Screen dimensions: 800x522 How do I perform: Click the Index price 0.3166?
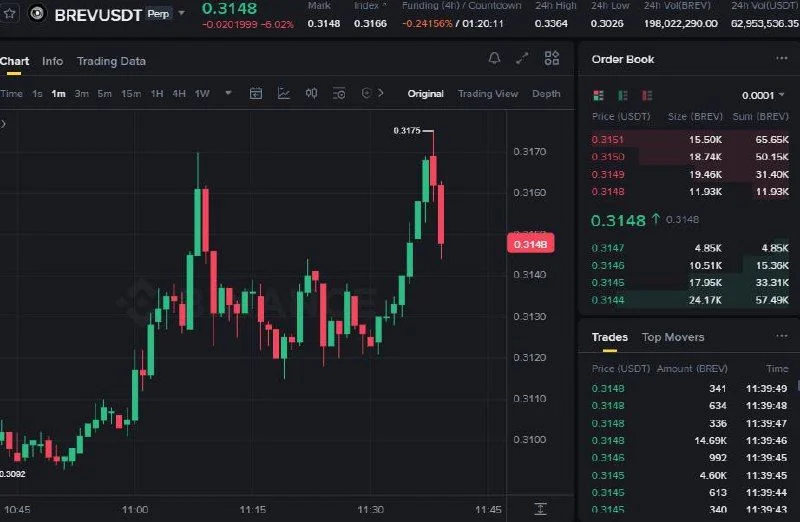click(370, 23)
